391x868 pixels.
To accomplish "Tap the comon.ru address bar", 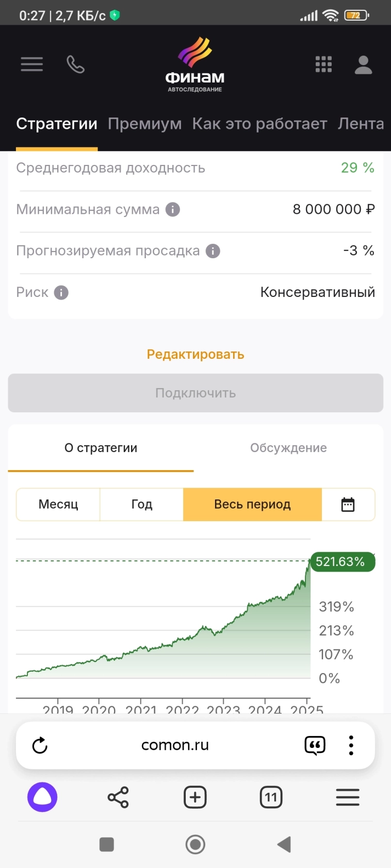I will click(175, 745).
